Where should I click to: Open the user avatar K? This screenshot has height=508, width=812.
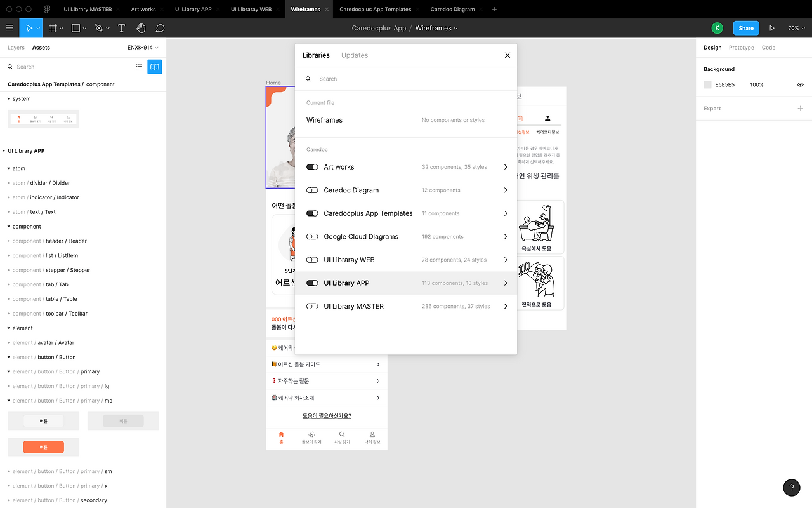[x=717, y=28]
